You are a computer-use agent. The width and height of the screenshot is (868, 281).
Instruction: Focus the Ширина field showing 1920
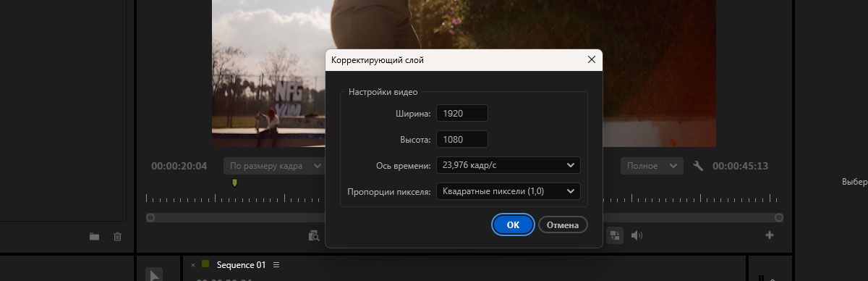(462, 113)
